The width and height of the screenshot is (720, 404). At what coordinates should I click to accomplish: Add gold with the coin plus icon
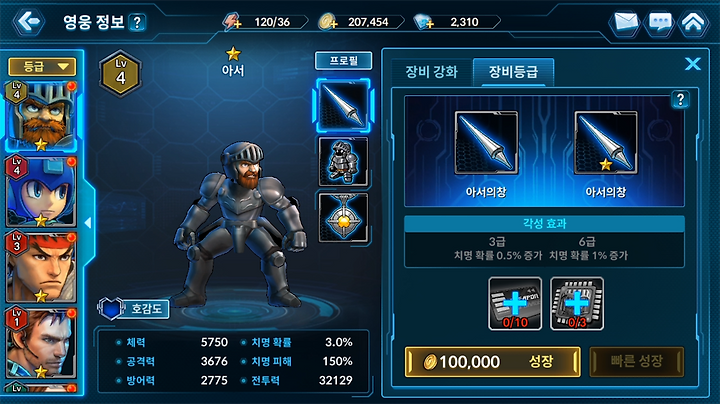tap(328, 22)
